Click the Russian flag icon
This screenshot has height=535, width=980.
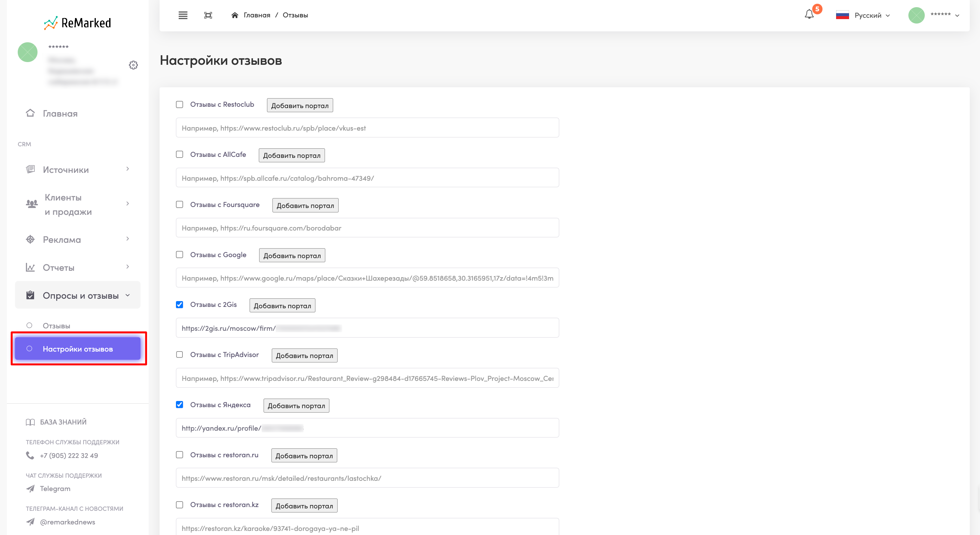(842, 15)
